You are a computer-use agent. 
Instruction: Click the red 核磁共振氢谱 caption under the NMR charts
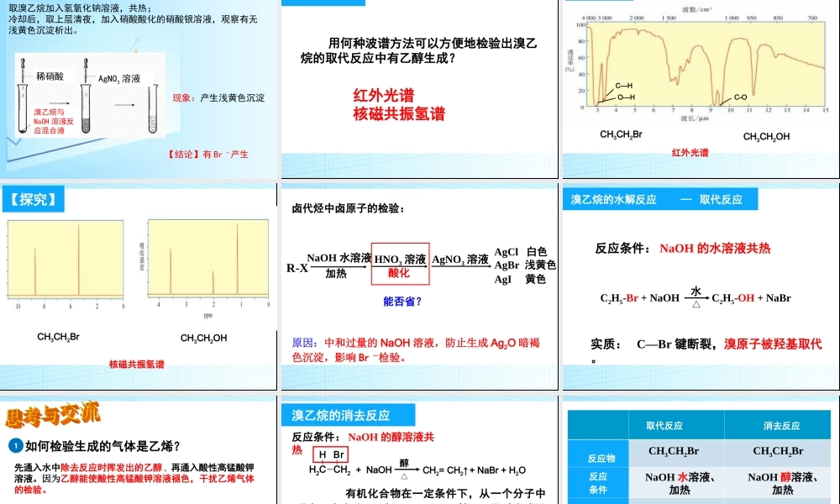pyautogui.click(x=137, y=365)
